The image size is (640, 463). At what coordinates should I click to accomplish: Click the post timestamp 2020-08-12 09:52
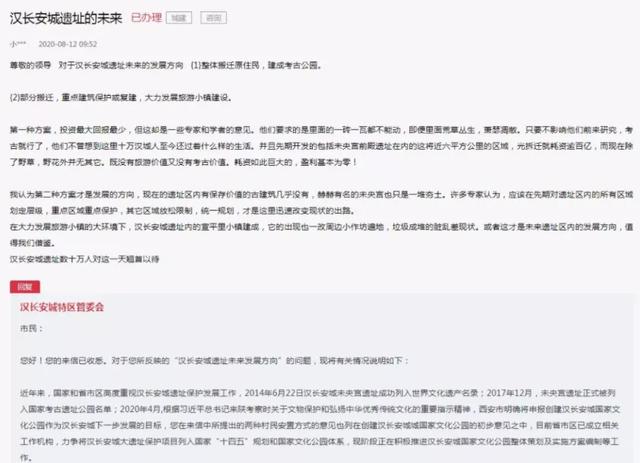tap(67, 44)
